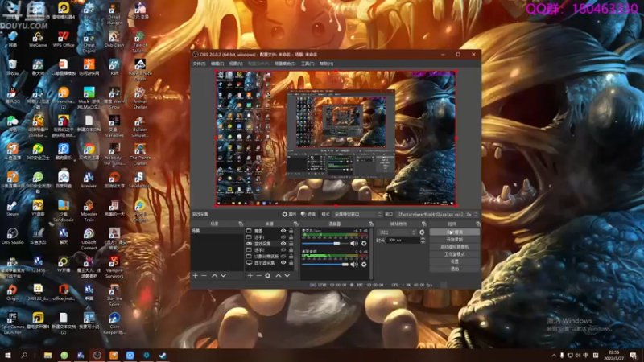Toggle visibility eye for 显示器采集 source
644x362 pixels.
click(x=283, y=263)
